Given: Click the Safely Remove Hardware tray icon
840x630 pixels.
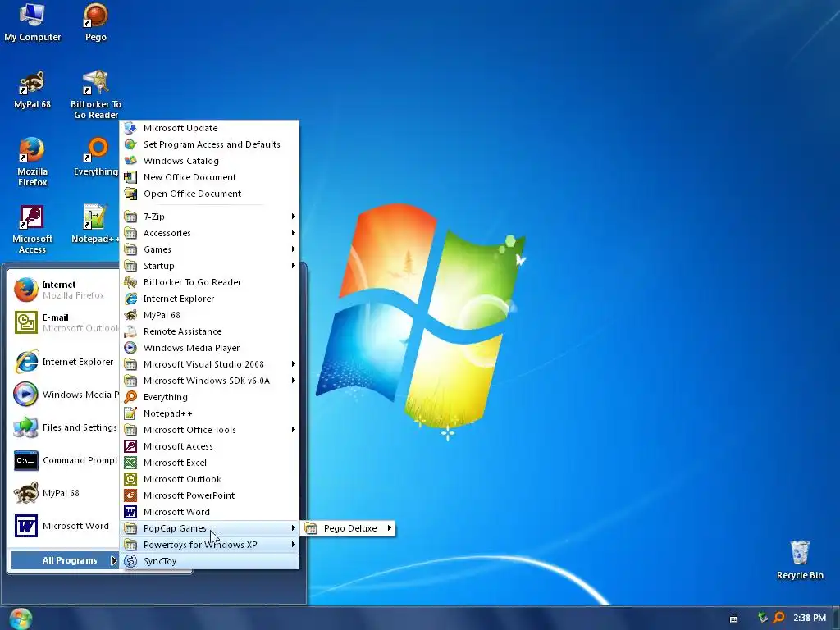Looking at the screenshot, I should point(762,618).
